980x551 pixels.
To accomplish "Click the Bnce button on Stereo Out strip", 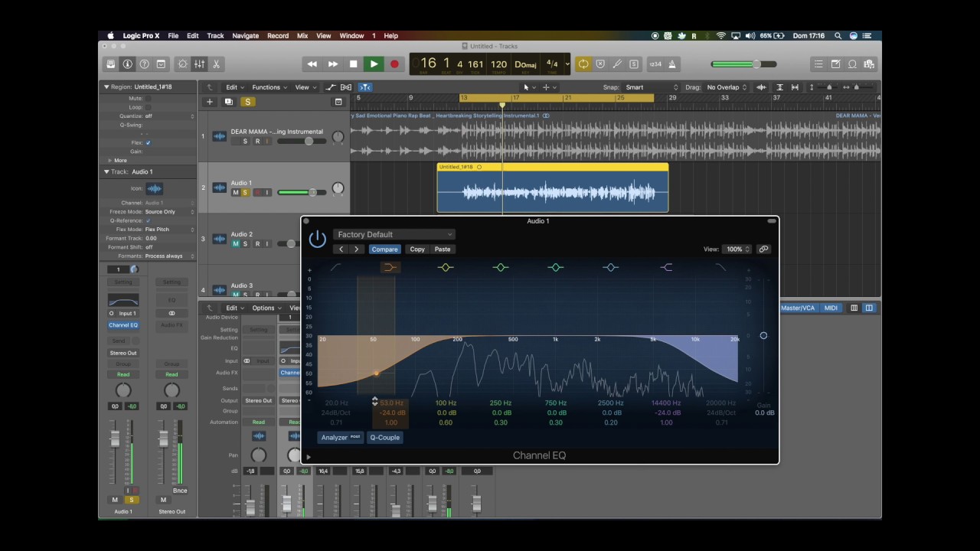I will (x=180, y=491).
